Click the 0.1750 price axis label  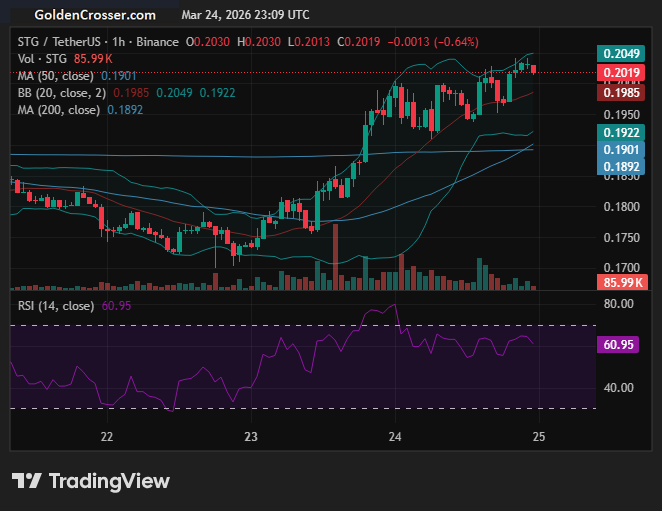tap(621, 238)
